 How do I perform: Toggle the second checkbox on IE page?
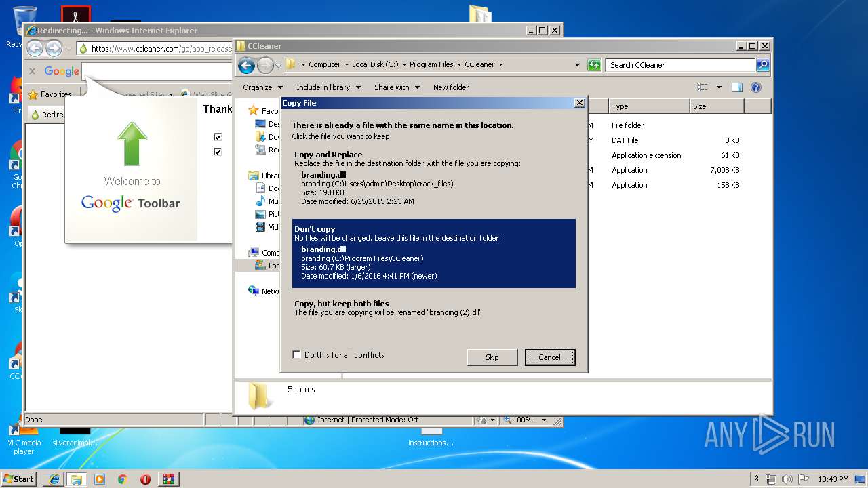218,152
